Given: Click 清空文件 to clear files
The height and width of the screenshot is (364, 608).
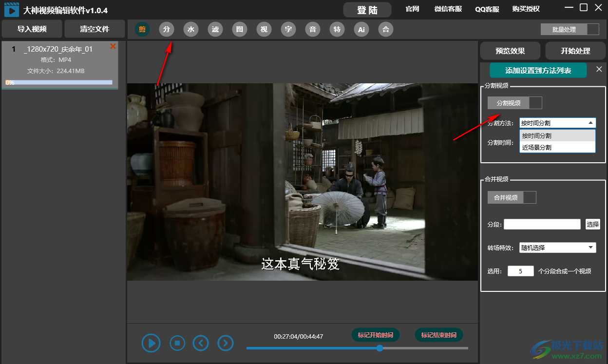Looking at the screenshot, I should (x=95, y=29).
